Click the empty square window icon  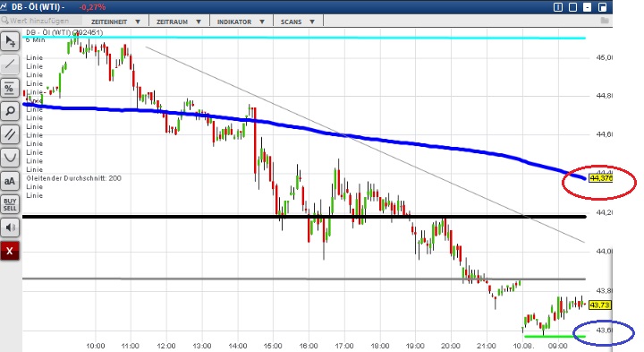tap(572, 7)
